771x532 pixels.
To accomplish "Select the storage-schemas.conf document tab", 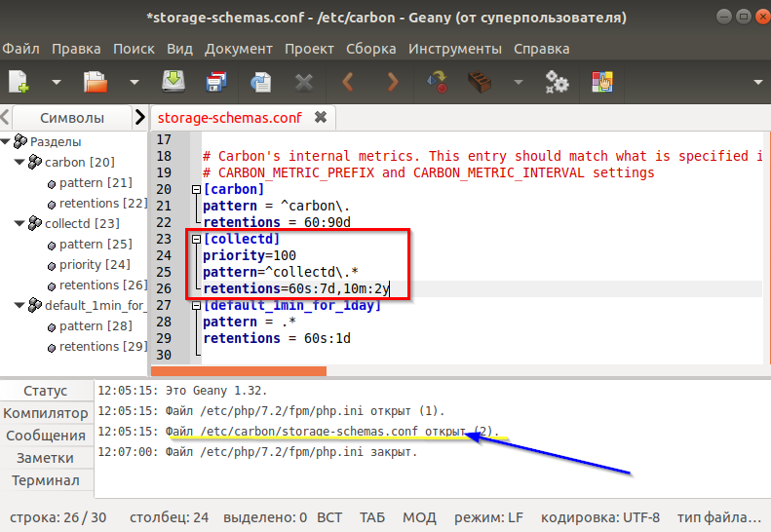I will (x=230, y=118).
